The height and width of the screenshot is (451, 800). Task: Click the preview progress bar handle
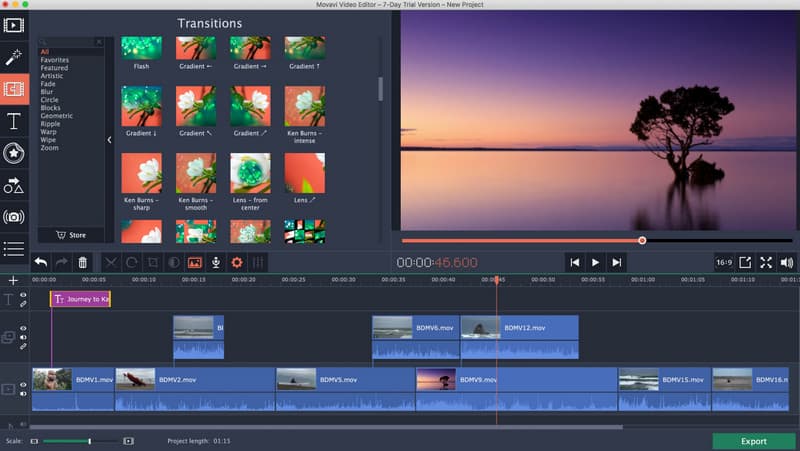pos(642,240)
